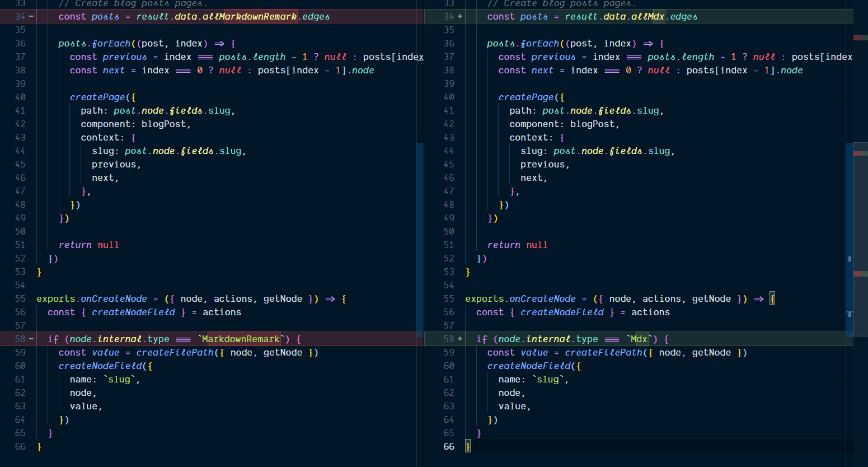Click line number 36 in the modified pane

(449, 43)
